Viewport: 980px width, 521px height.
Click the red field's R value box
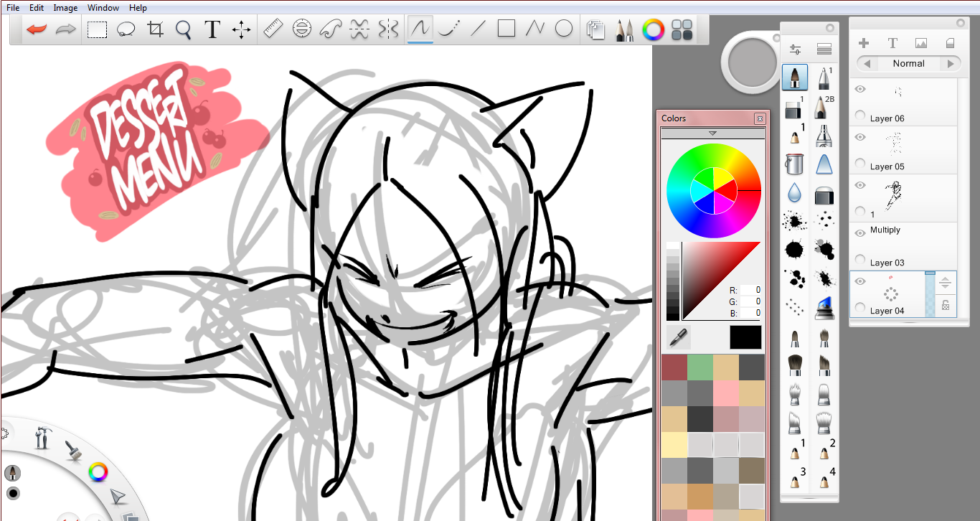751,290
